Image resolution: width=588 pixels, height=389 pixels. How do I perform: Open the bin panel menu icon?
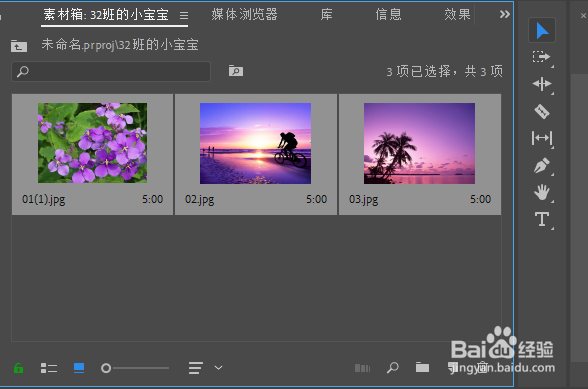pos(184,15)
